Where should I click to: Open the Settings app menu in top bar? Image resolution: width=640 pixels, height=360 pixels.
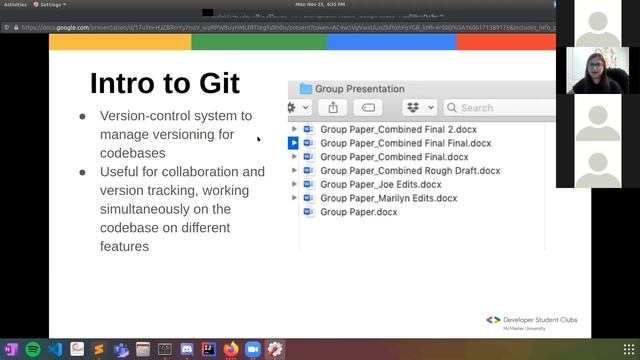50,4
